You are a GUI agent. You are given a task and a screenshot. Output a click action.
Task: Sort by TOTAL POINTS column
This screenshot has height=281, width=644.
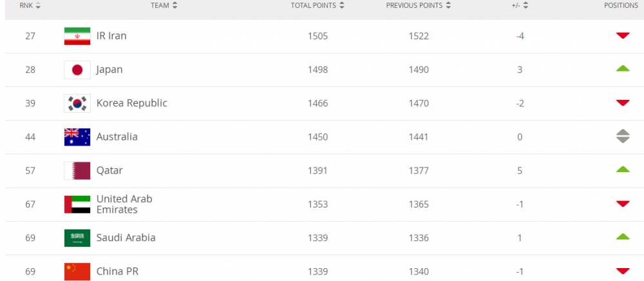(317, 6)
